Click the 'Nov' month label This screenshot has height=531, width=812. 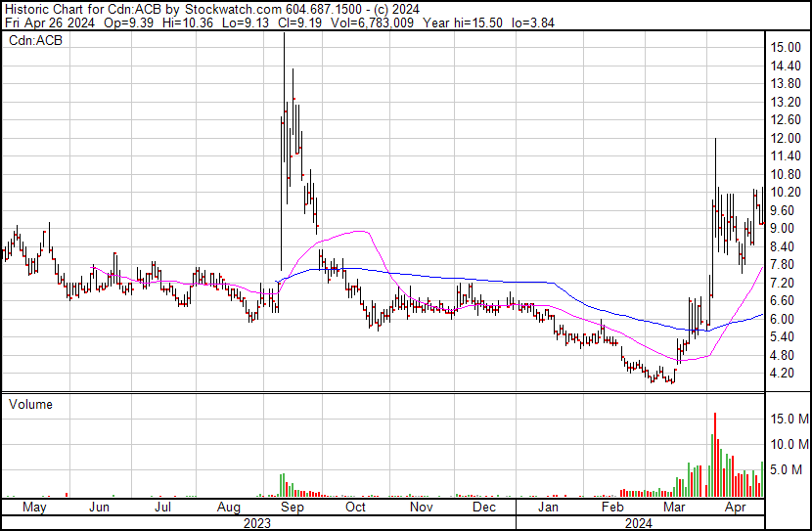[421, 508]
